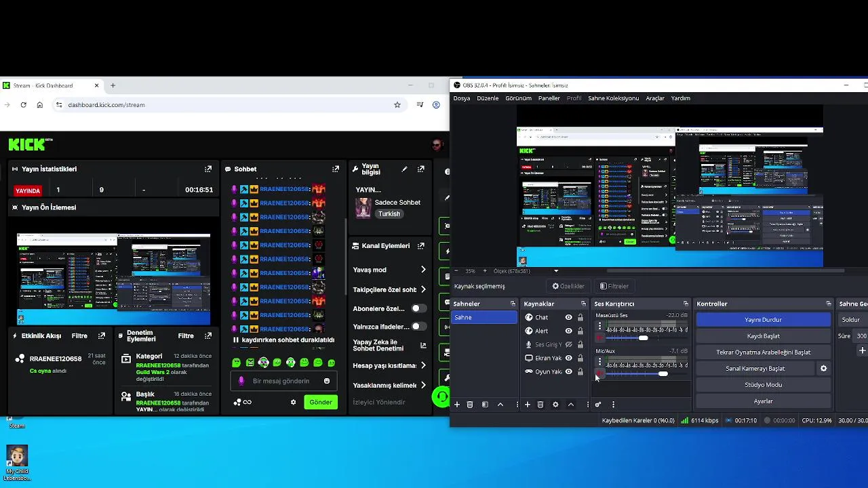
Task: Expand Hesap yaşı kısıtlama options
Action: (x=423, y=365)
